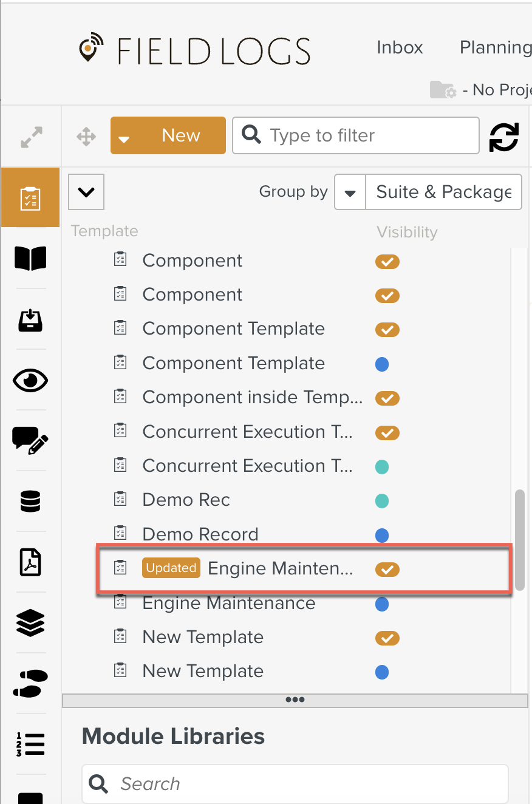The width and height of the screenshot is (532, 804).
Task: Click the refresh templates icon
Action: 504,136
